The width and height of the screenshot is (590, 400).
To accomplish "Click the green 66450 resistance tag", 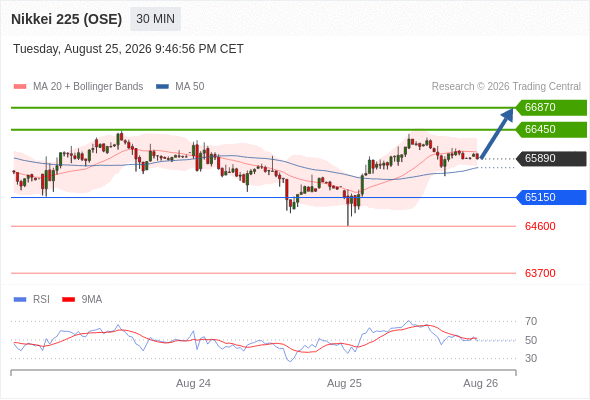I will click(x=551, y=129).
